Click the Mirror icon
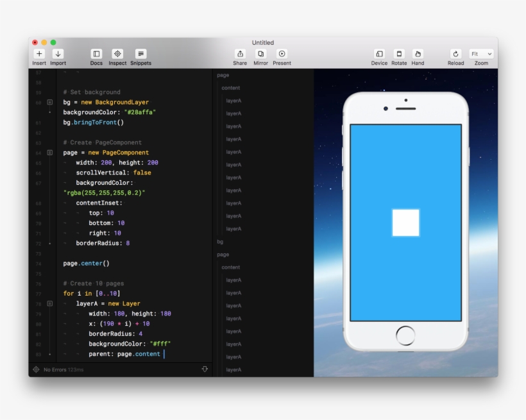This screenshot has height=420, width=526. tap(260, 55)
